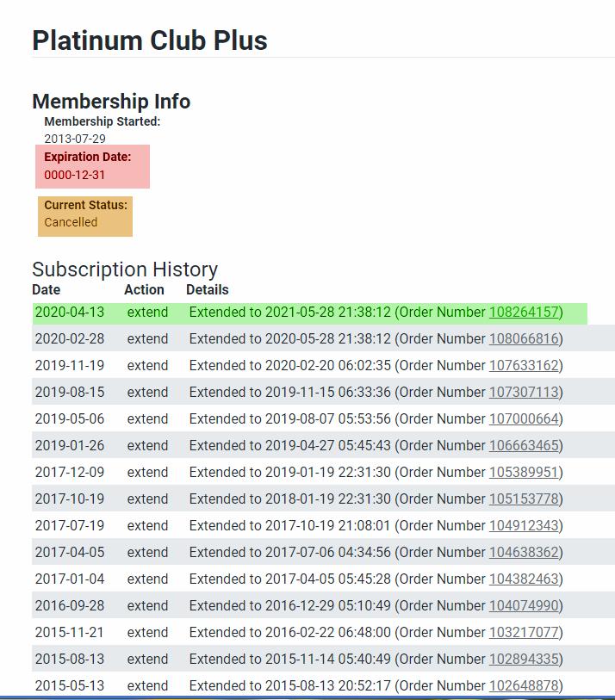View order 106663465 details
Screen dimensions: 615x700
(524, 446)
